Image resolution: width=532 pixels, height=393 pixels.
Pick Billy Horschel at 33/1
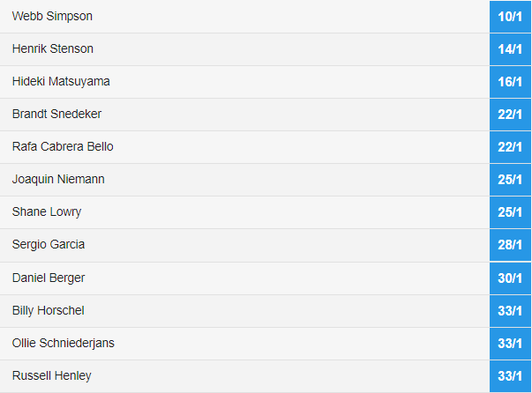510,311
